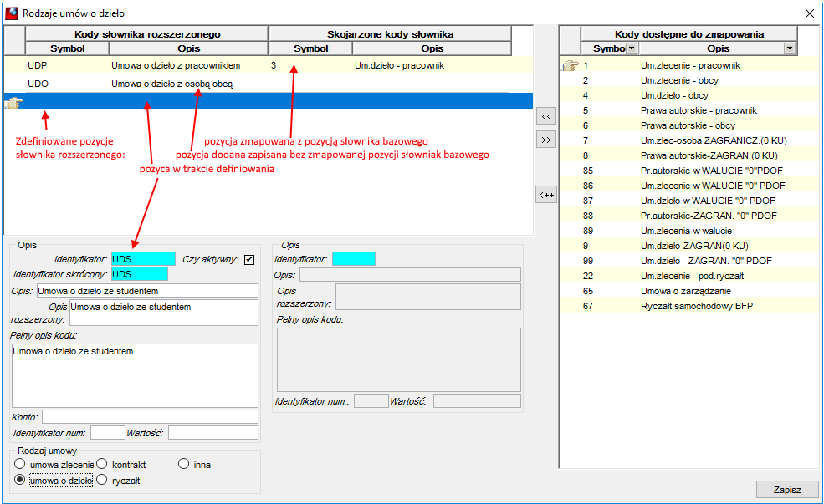
Task: Click mapped code 'Um.dzieło - pracownik'
Action: [399, 66]
